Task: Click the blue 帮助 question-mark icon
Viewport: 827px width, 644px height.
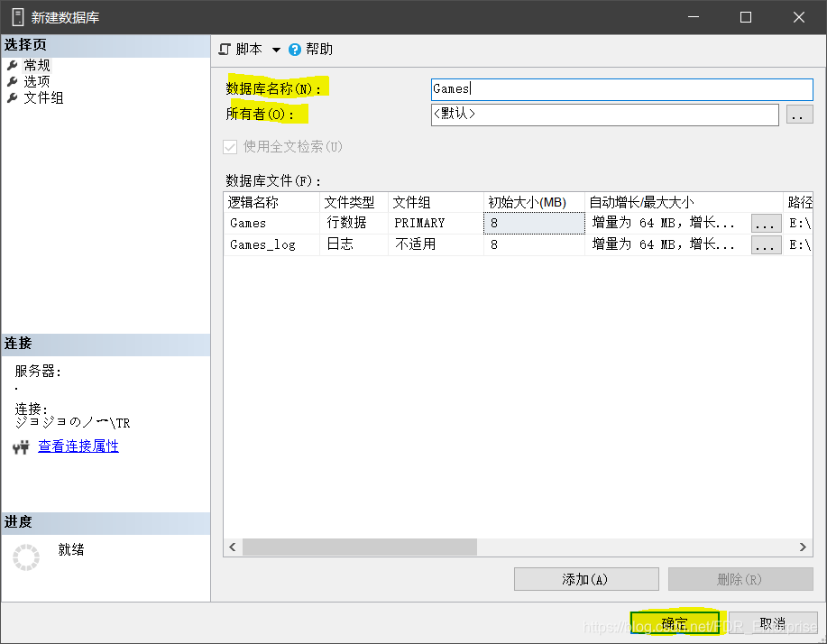Action: point(296,49)
